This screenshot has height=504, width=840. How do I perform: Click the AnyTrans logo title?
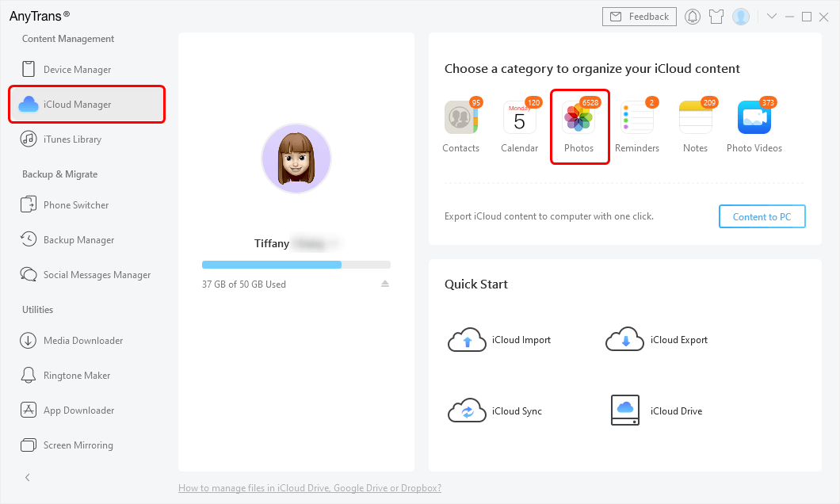40,16
